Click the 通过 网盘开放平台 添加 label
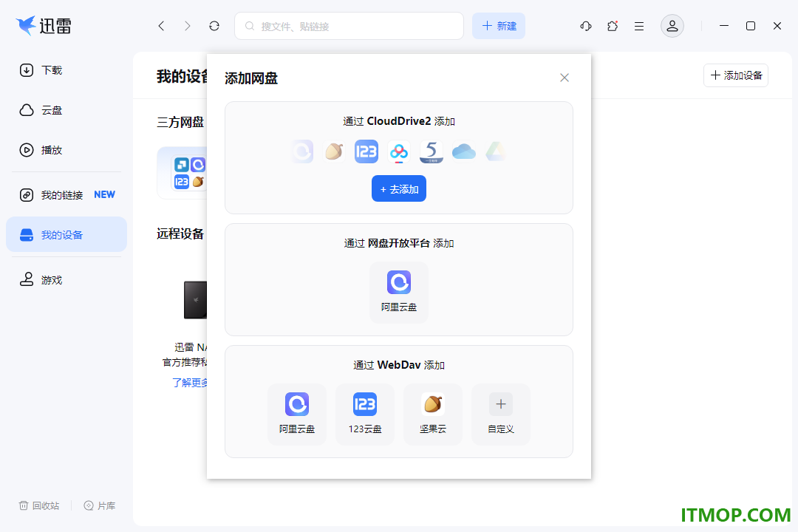The image size is (798, 532). pyautogui.click(x=399, y=243)
